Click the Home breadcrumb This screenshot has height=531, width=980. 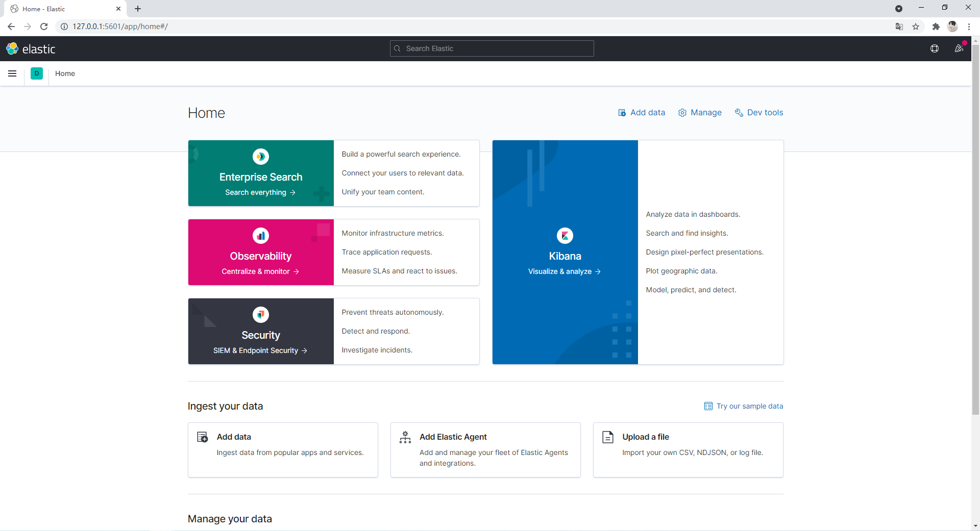click(x=65, y=73)
